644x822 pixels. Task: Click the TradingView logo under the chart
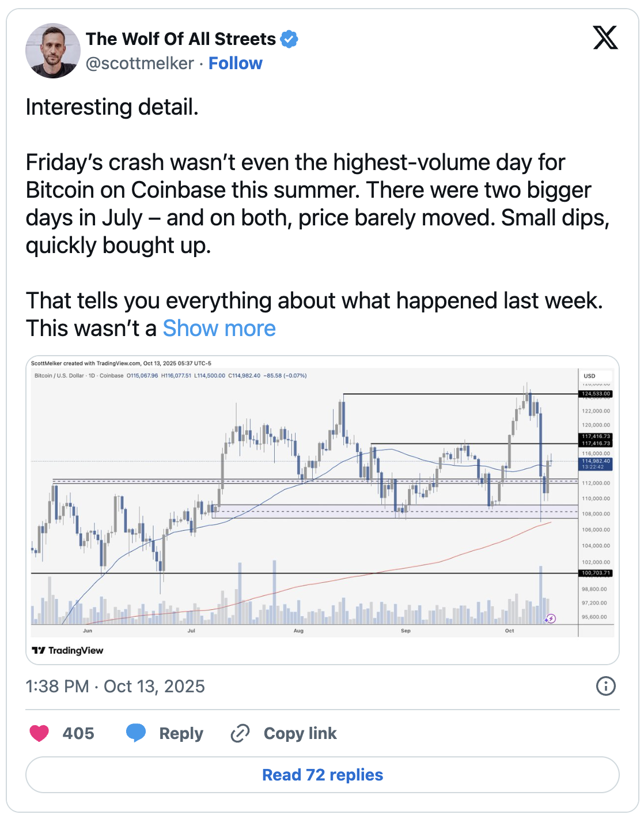[67, 650]
